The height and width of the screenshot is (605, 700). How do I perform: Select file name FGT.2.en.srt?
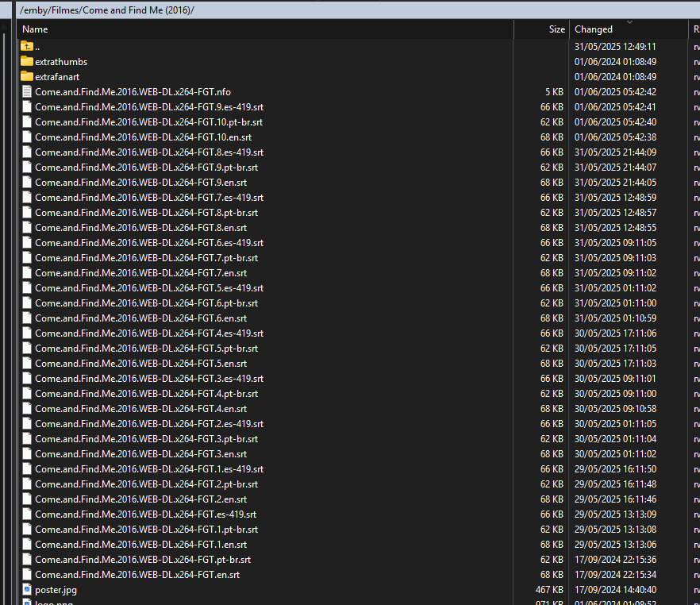[x=141, y=499]
